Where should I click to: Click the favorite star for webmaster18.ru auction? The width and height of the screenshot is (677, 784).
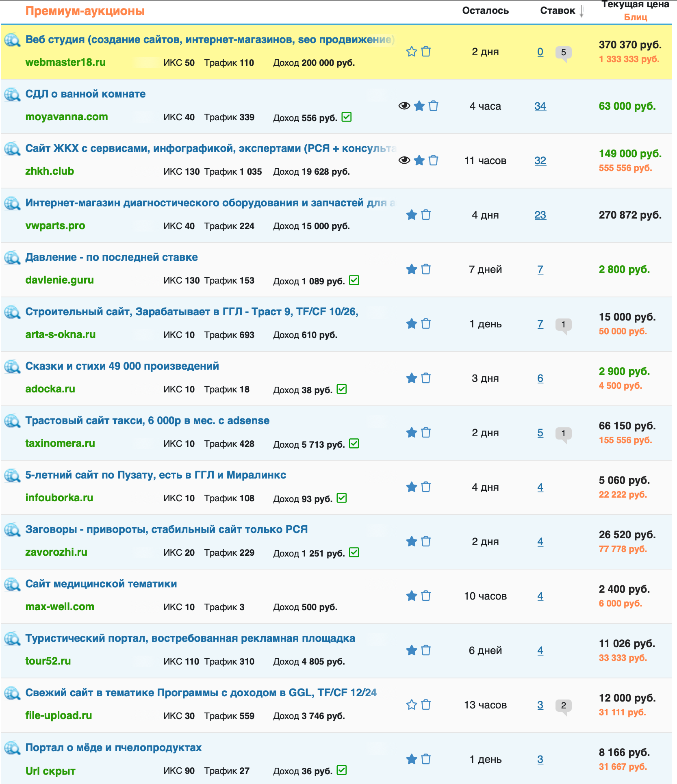click(412, 52)
